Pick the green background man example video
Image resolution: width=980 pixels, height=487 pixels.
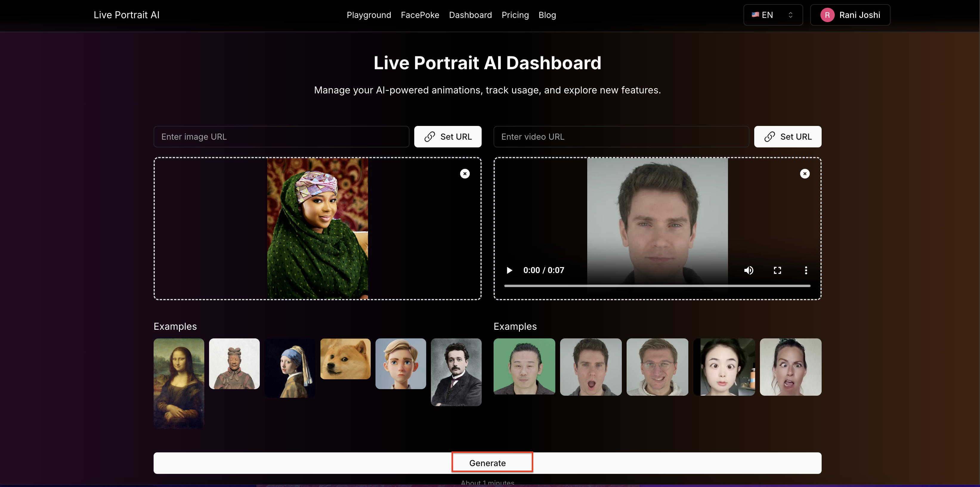524,366
